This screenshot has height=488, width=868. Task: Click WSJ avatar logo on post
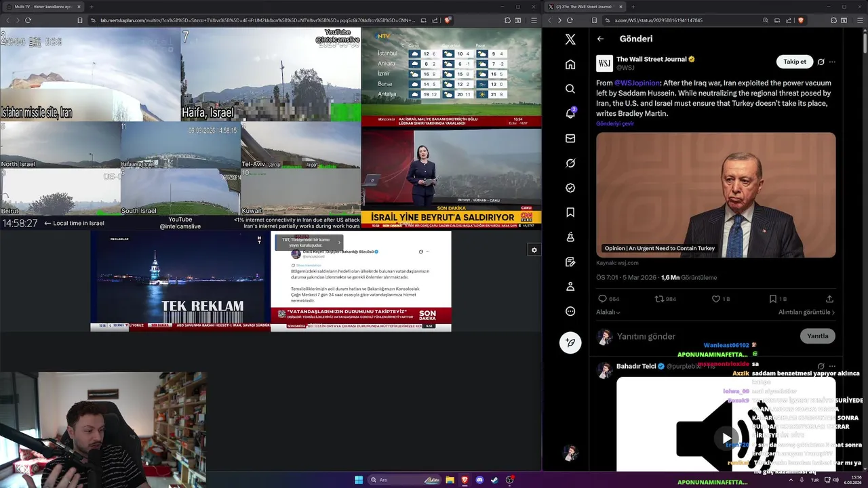(x=604, y=64)
